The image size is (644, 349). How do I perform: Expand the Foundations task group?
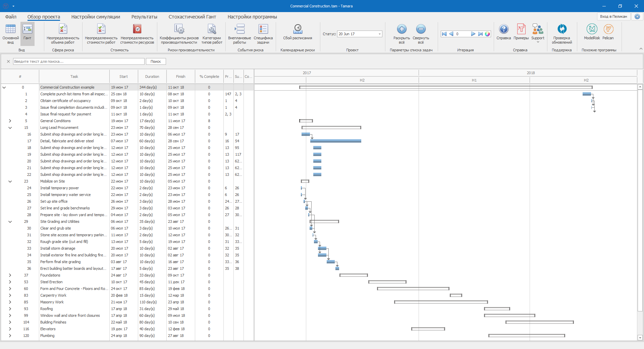tap(10, 275)
